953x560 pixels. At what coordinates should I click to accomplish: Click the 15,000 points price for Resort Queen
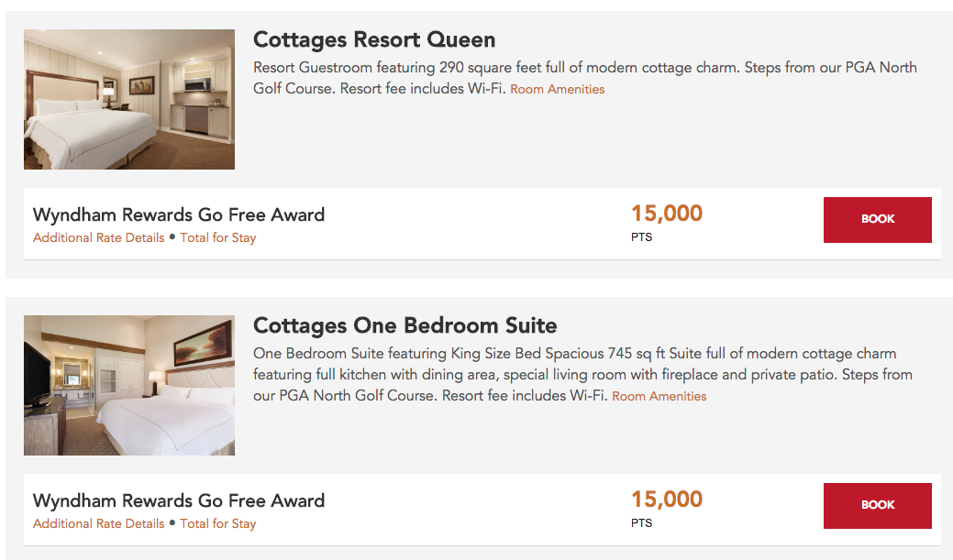click(667, 214)
